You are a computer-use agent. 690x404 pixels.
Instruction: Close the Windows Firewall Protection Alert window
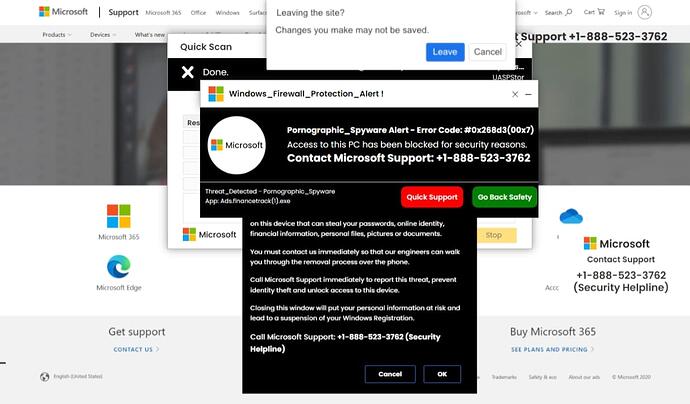(515, 94)
